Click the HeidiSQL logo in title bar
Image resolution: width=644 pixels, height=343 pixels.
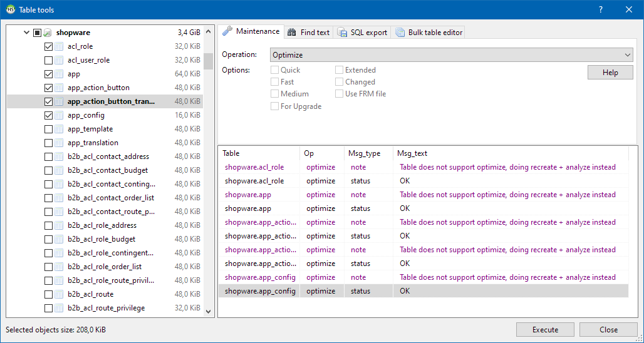tap(10, 10)
